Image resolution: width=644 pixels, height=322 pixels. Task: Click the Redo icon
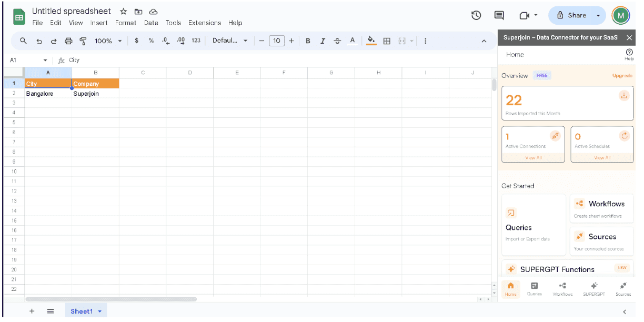coord(54,41)
